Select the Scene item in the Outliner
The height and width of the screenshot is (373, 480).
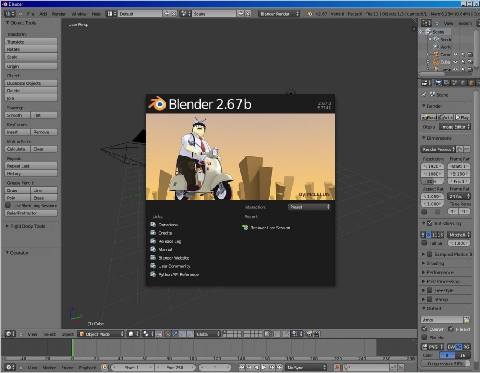point(438,32)
